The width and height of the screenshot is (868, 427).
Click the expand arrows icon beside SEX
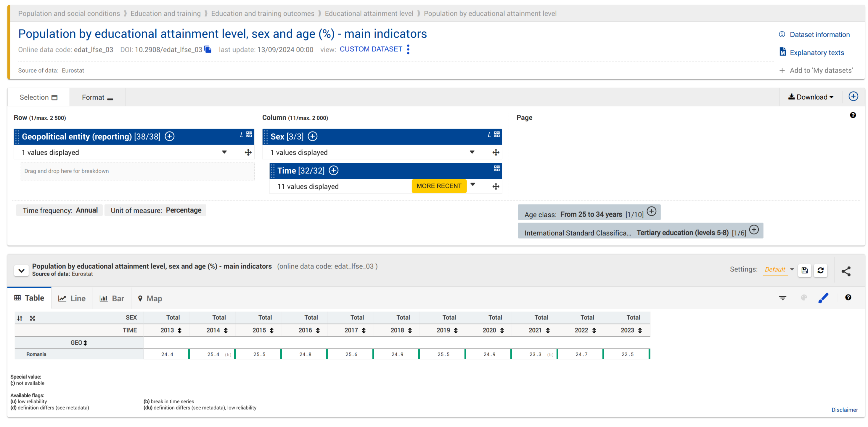[32, 318]
